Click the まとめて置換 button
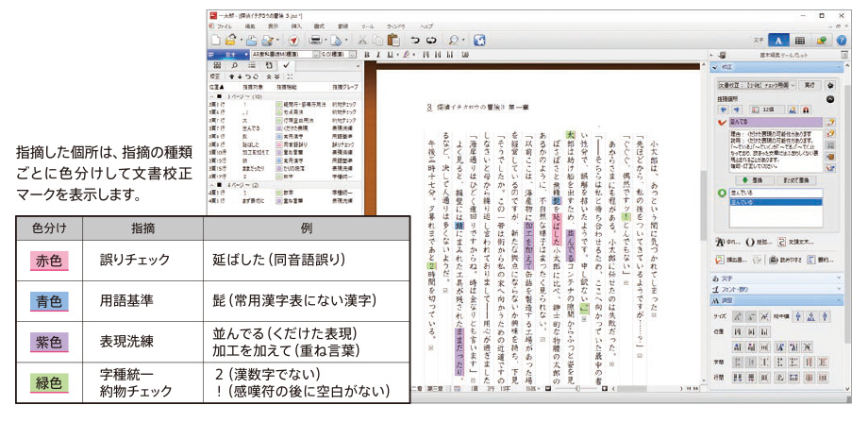 click(796, 180)
